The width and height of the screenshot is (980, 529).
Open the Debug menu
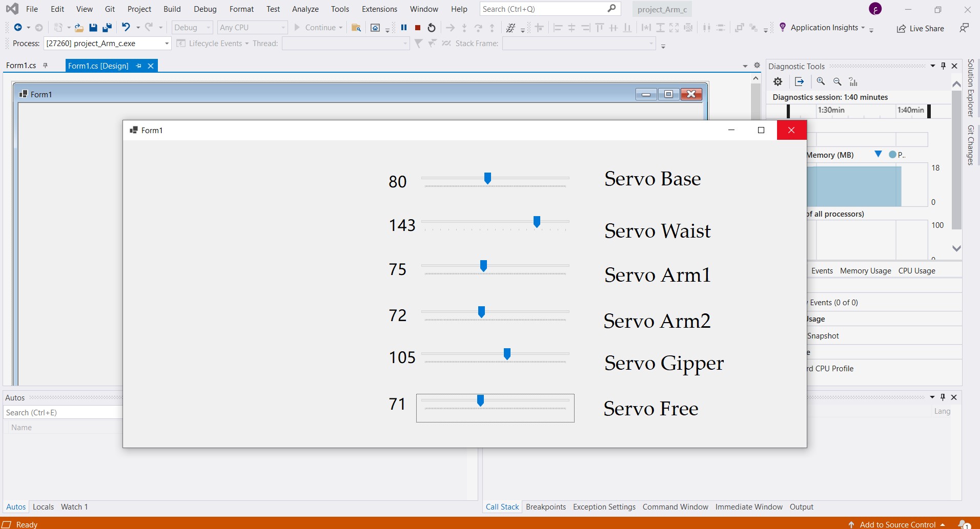coord(205,9)
